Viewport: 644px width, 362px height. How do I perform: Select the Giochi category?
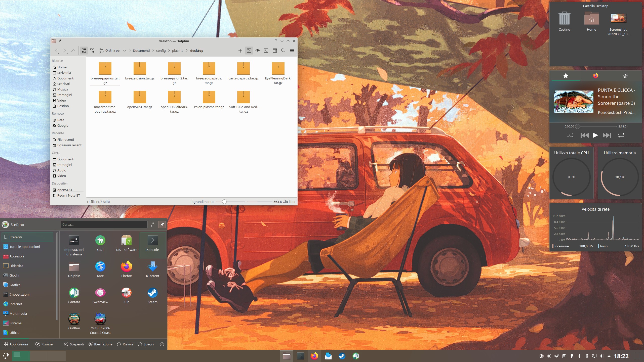click(x=27, y=275)
